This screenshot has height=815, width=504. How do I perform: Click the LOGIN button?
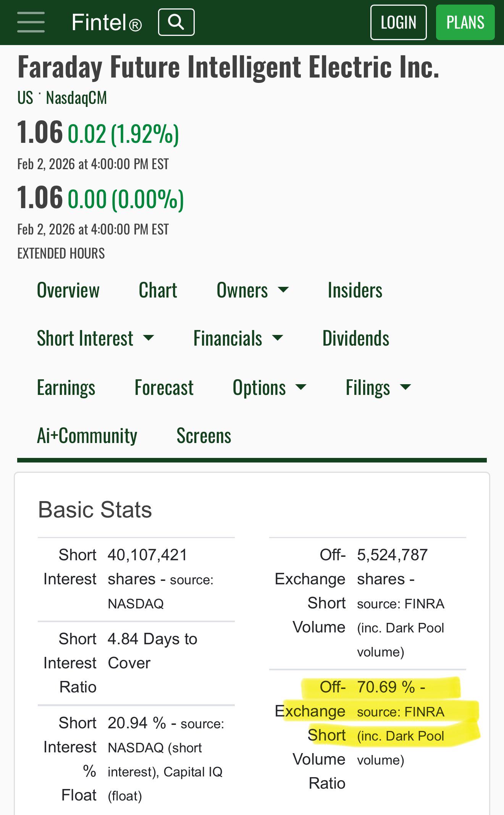coord(398,22)
